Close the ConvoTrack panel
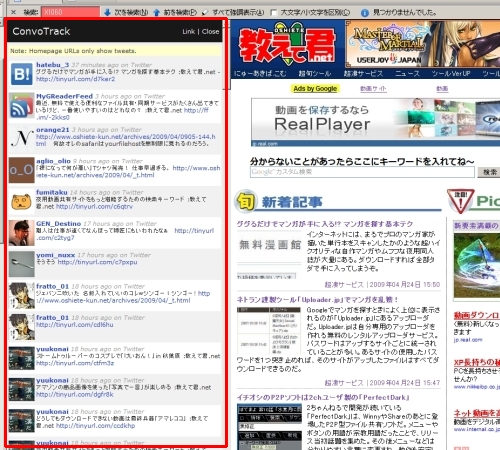This screenshot has width=500, height=450. pos(210,32)
